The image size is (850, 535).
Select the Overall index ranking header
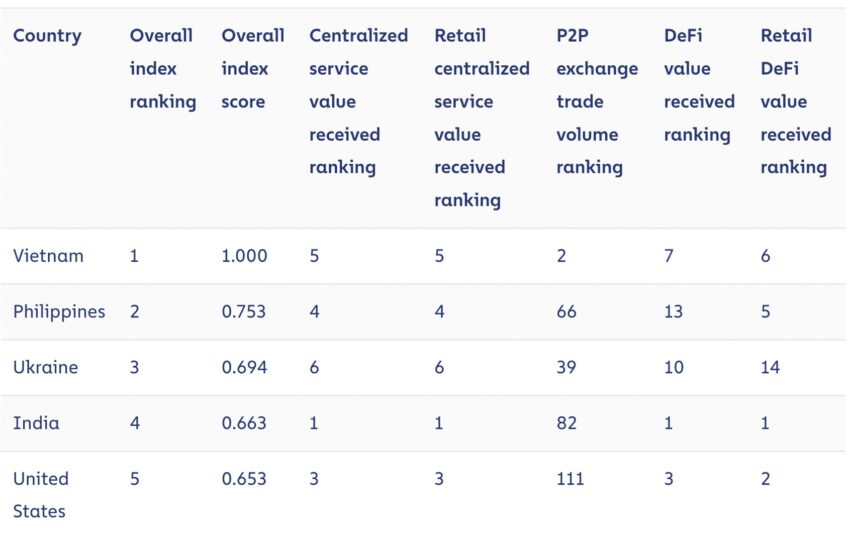pyautogui.click(x=163, y=68)
